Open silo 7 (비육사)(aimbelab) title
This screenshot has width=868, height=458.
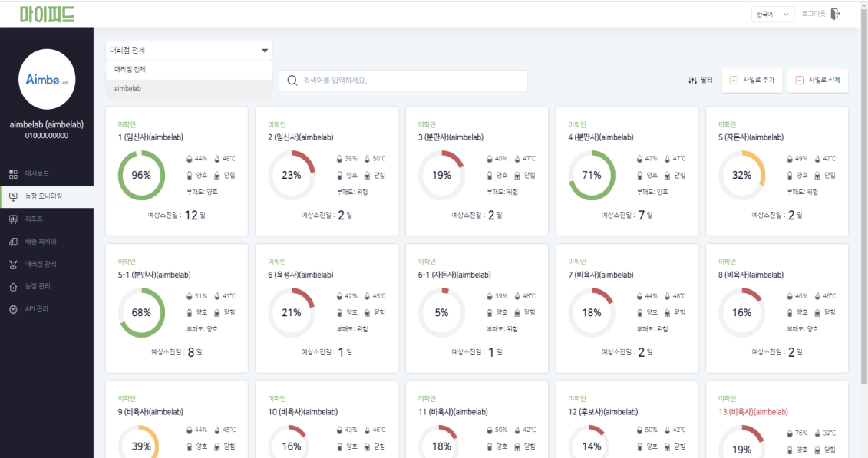(x=601, y=275)
